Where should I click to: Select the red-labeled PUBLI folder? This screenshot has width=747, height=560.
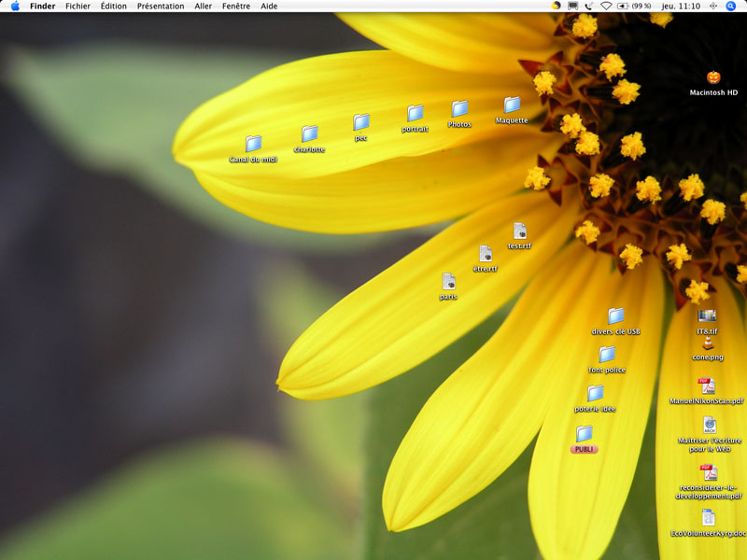(585, 434)
